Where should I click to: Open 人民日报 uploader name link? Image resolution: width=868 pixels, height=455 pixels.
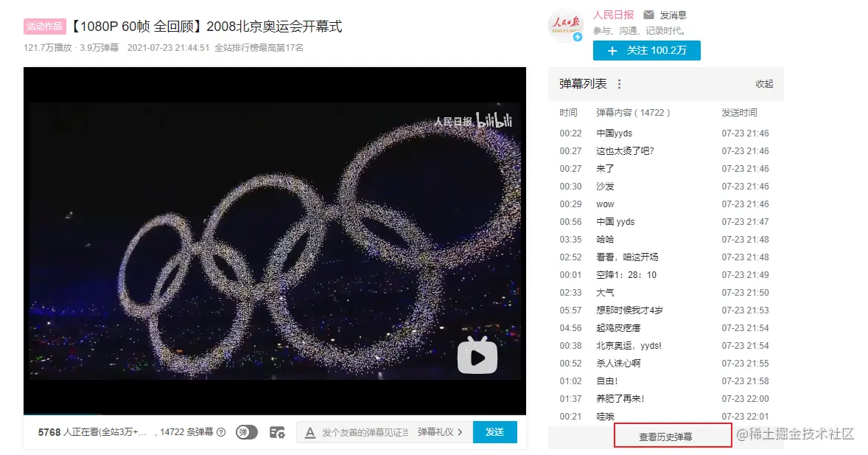coord(613,15)
